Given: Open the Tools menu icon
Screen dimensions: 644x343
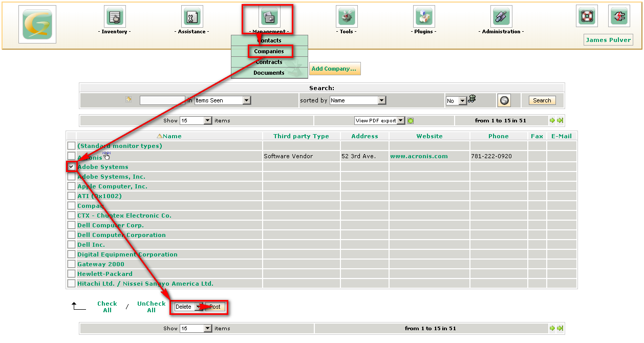Looking at the screenshot, I should click(347, 16).
